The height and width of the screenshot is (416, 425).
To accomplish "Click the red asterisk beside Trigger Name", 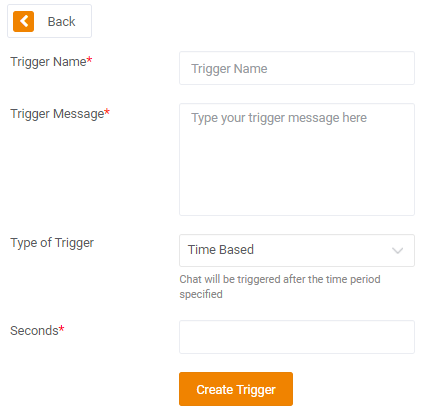I will tap(89, 60).
